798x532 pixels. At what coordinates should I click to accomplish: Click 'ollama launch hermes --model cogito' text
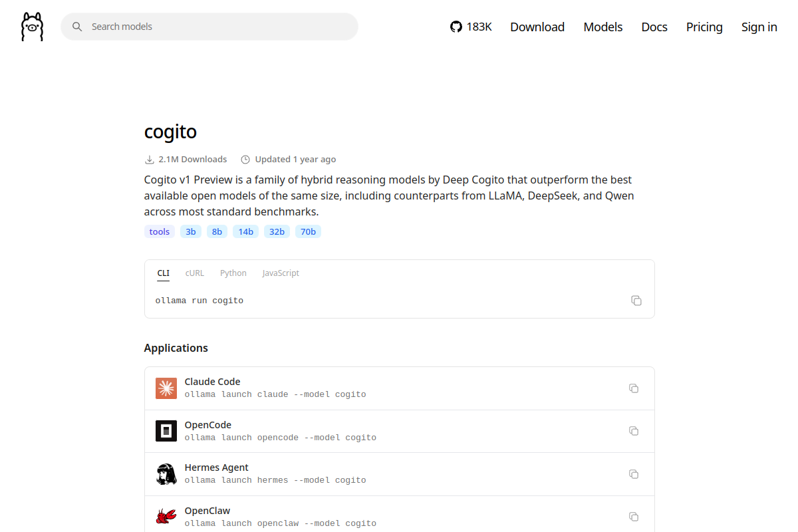tap(275, 480)
